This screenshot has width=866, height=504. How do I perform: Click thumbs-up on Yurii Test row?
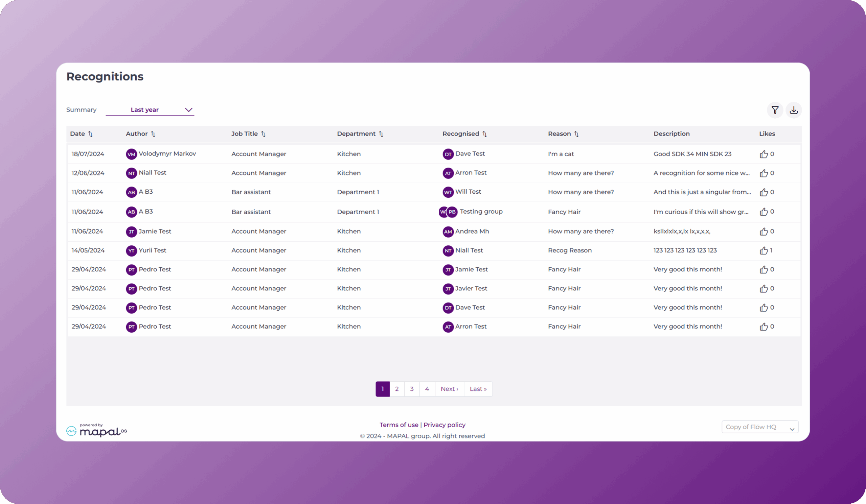764,250
